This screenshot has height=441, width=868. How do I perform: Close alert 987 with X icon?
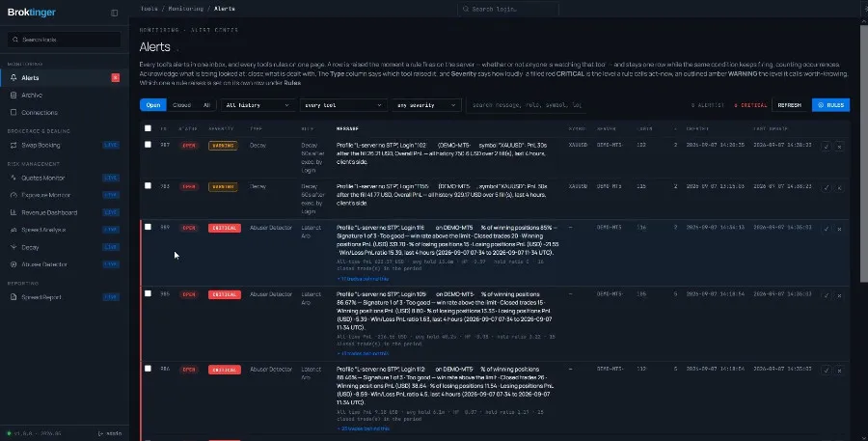point(839,147)
